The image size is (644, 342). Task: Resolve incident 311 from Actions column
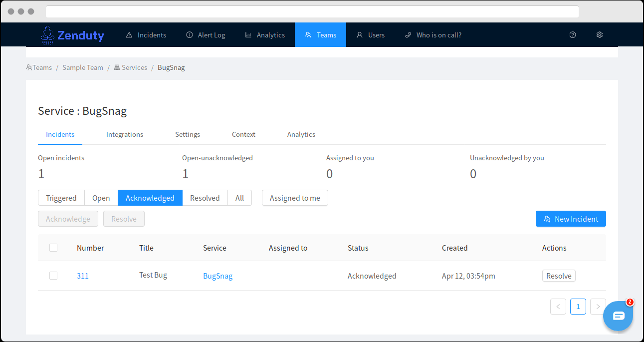(x=559, y=276)
